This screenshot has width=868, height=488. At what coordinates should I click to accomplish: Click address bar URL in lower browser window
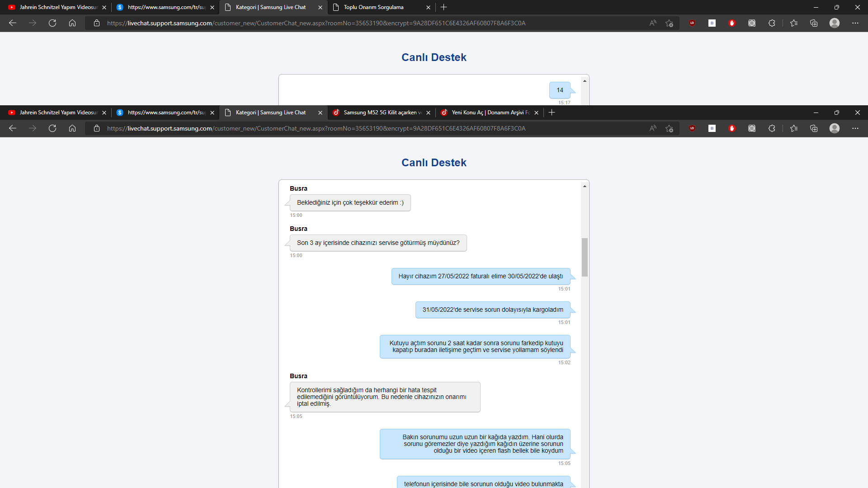tap(316, 128)
